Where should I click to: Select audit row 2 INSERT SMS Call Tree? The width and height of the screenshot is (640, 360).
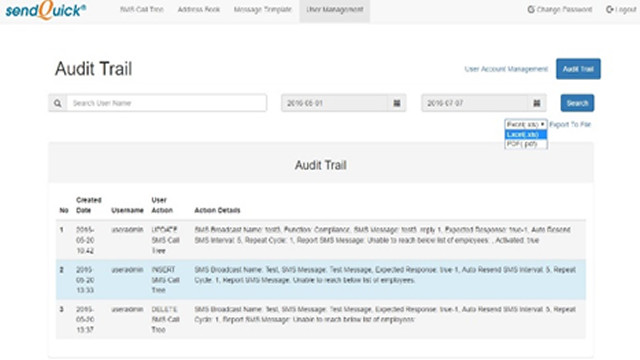[x=321, y=280]
